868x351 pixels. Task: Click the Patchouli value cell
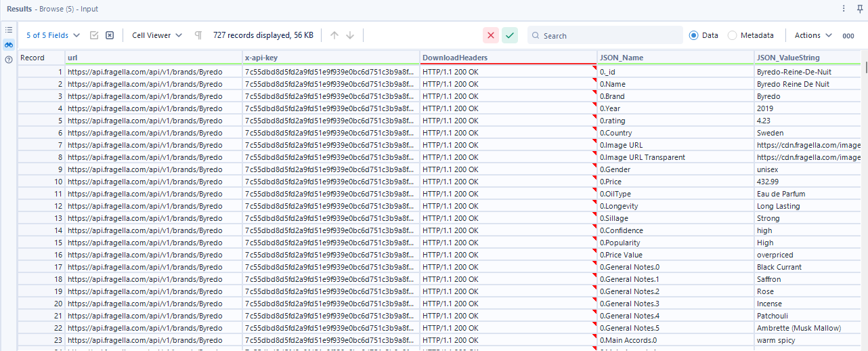pyautogui.click(x=808, y=316)
